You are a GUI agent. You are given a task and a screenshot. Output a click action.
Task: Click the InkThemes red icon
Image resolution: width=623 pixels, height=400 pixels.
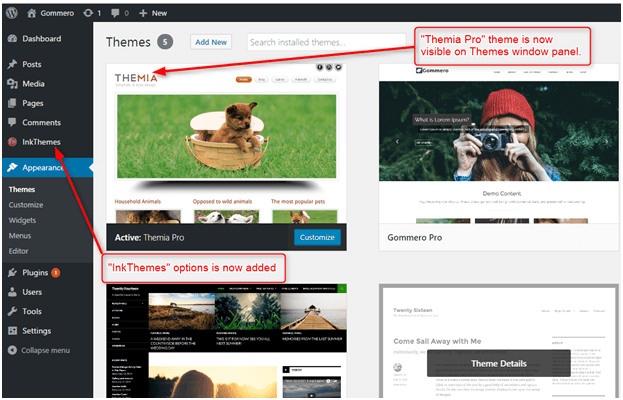pos(12,142)
